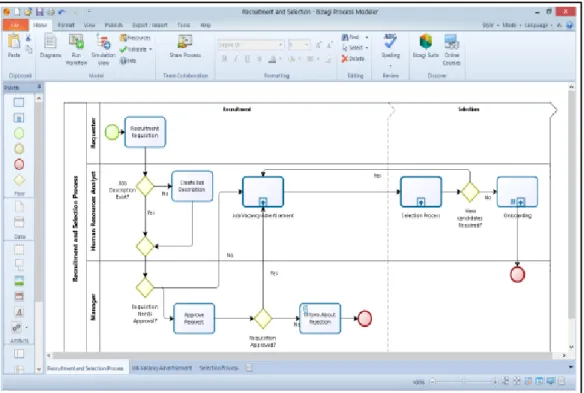Open the Selection Process diagram tab

219,368
